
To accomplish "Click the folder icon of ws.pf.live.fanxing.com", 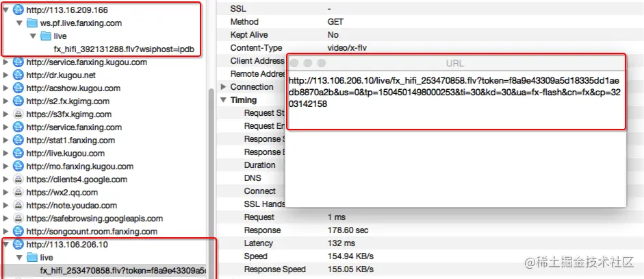I will pyautogui.click(x=31, y=23).
